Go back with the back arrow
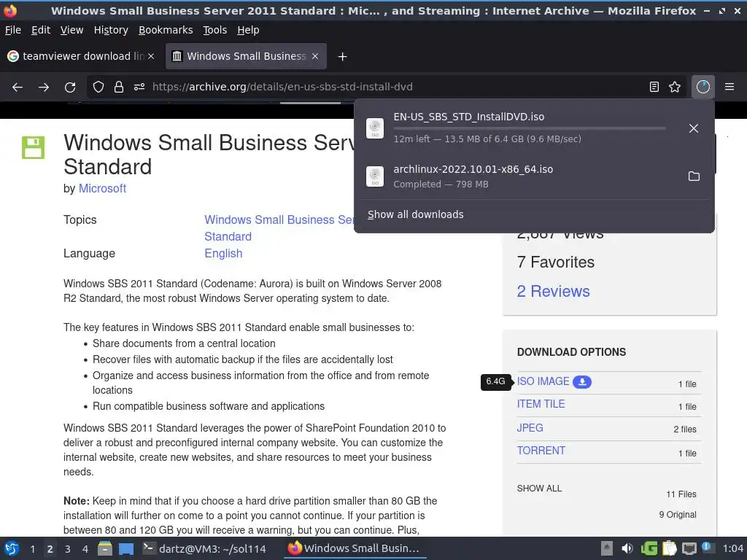Image resolution: width=747 pixels, height=560 pixels. (x=18, y=87)
